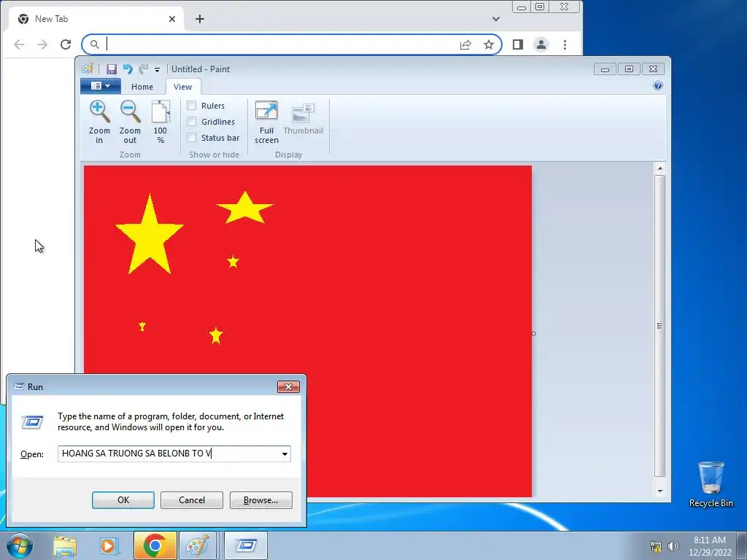Switch to the Home ribbon tab
Image resolution: width=747 pixels, height=560 pixels.
click(x=142, y=87)
